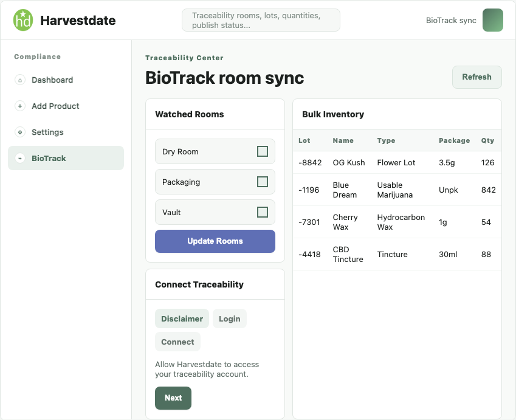Screen dimensions: 516x420
Task: Check the Dry Room checkbox
Action: [x=263, y=151]
